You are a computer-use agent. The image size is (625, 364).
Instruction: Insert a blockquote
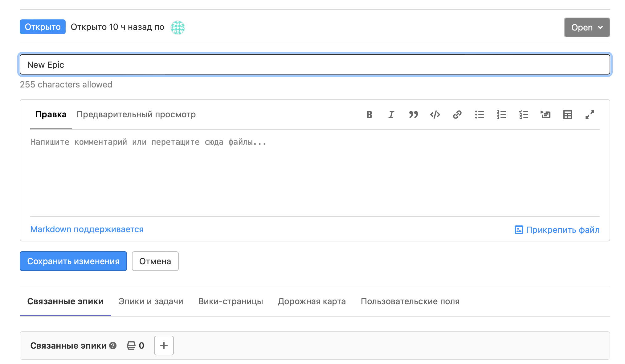tap(413, 115)
